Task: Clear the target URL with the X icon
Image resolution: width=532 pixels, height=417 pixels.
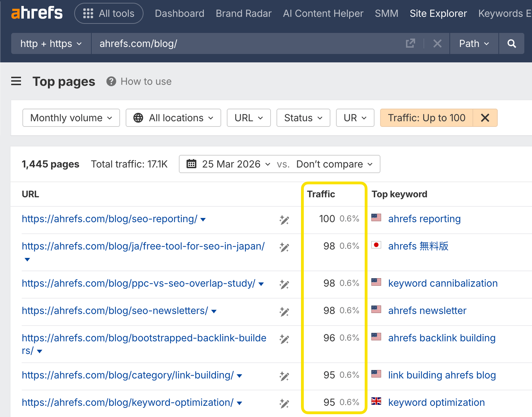Action: 437,43
